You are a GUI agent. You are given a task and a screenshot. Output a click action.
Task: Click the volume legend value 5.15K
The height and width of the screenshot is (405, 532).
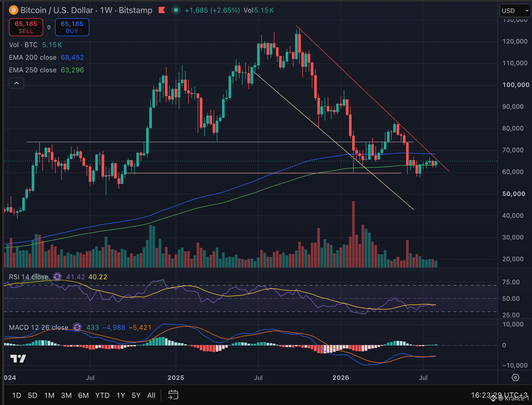pyautogui.click(x=52, y=45)
